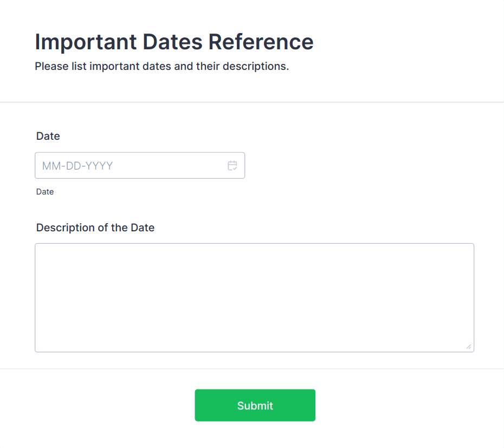Click the "Please list important dates" subtitle
Screen dimensions: 504x448
click(161, 67)
